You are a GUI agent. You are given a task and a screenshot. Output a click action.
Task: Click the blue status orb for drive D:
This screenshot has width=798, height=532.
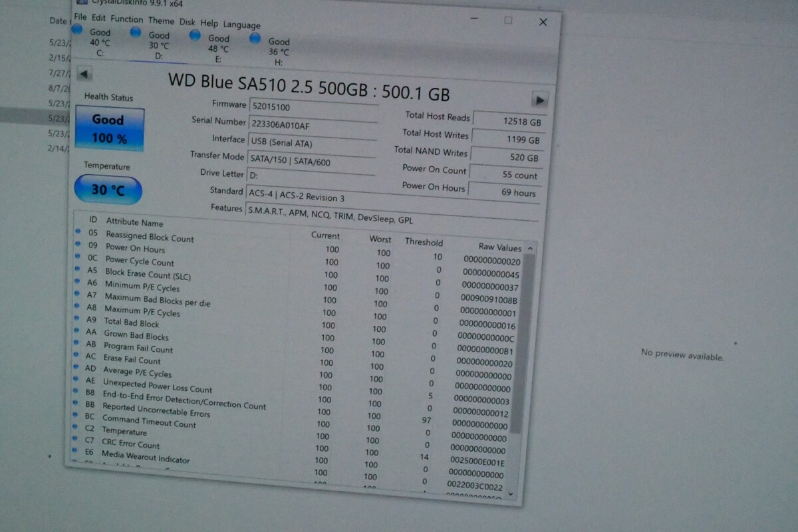coord(136,32)
